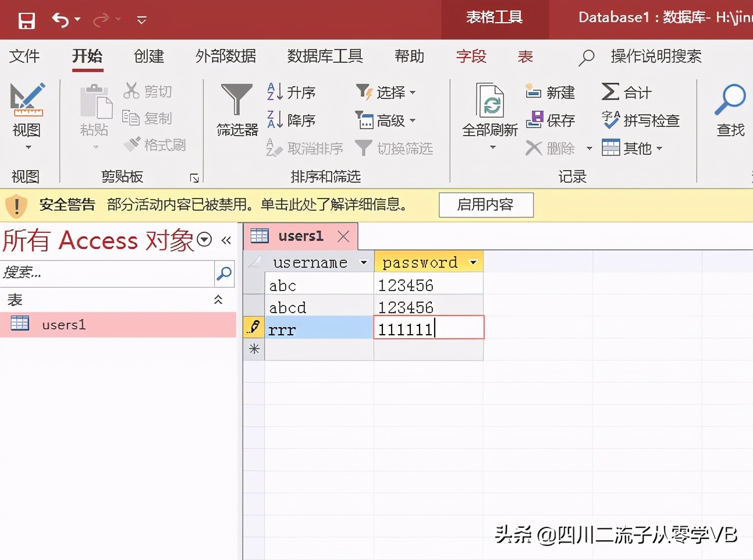Viewport: 753px width, 560px height.
Task: Collapse the navigation pane with double chevron
Action: (x=226, y=239)
